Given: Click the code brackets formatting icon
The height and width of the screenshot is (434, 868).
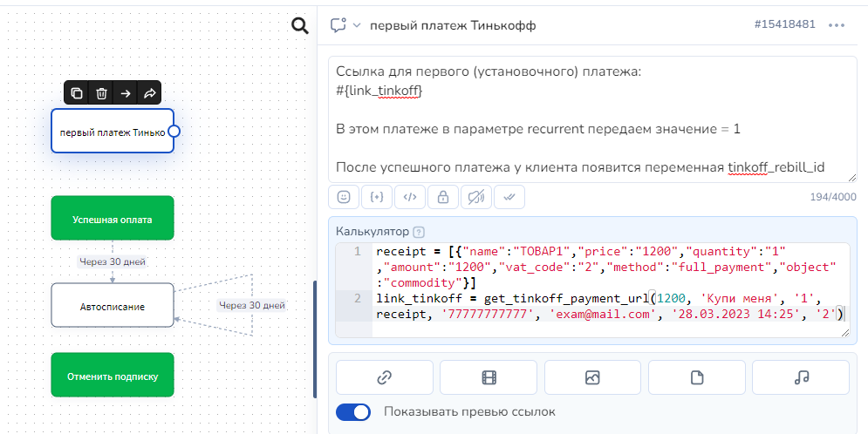Looking at the screenshot, I should pos(410,198).
